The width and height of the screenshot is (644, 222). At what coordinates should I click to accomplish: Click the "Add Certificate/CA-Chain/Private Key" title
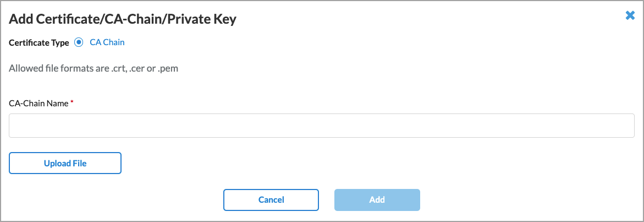(123, 19)
